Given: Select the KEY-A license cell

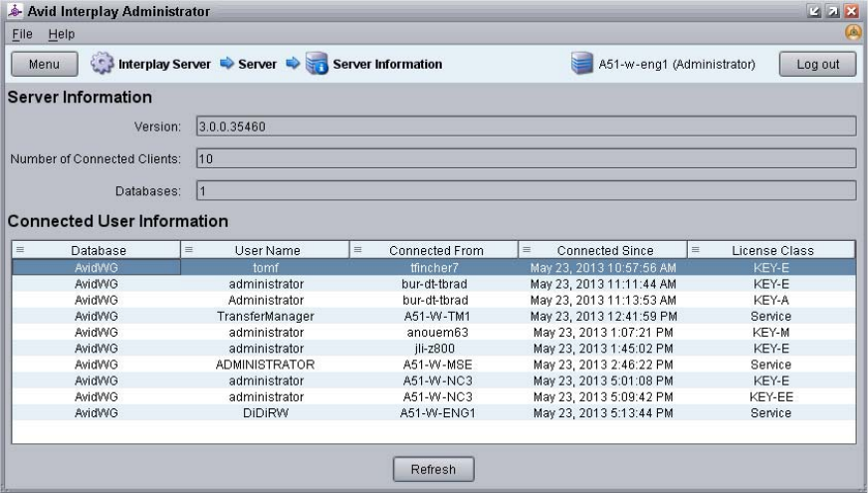Looking at the screenshot, I should 771,300.
